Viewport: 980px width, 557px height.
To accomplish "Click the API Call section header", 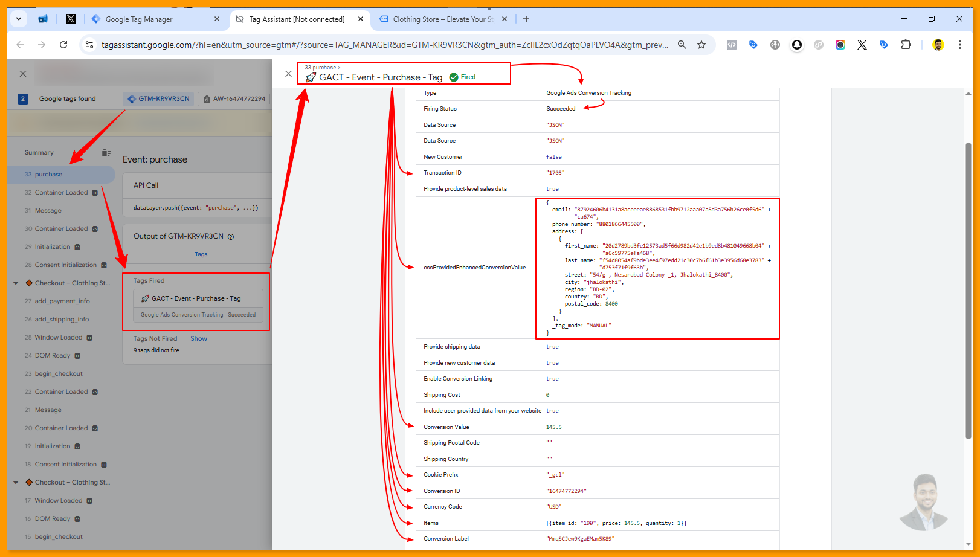I will [x=146, y=185].
